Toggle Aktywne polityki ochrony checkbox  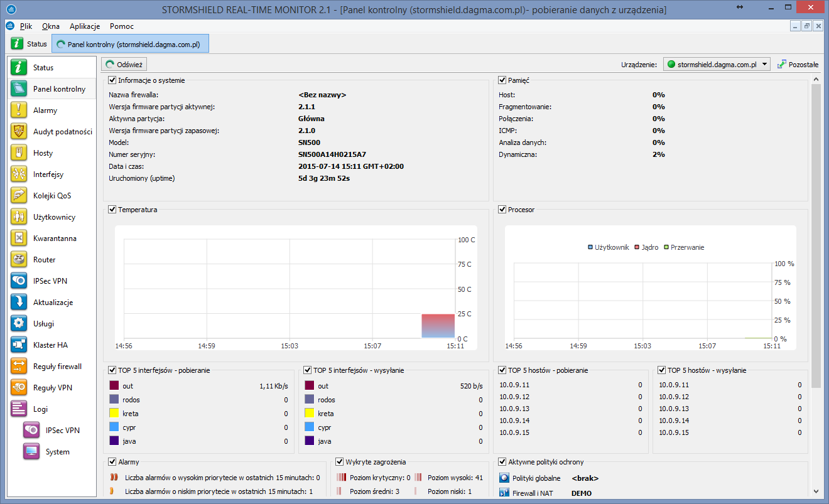(x=502, y=461)
